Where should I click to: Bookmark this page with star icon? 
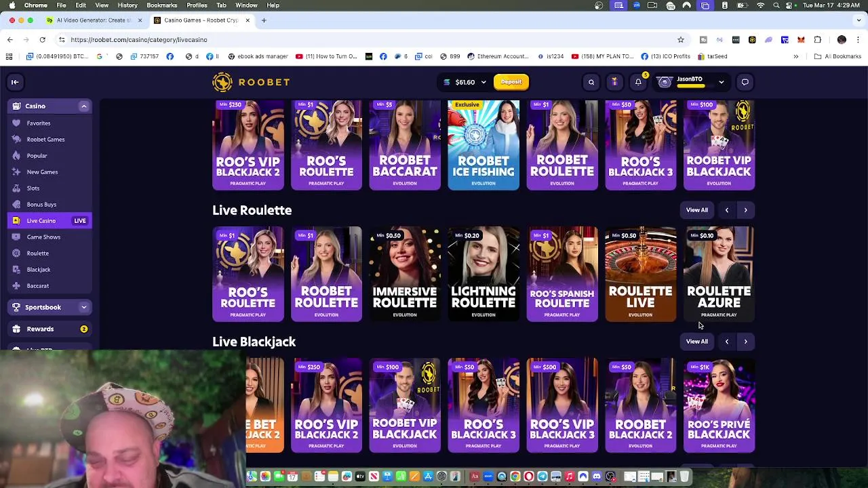pyautogui.click(x=681, y=40)
